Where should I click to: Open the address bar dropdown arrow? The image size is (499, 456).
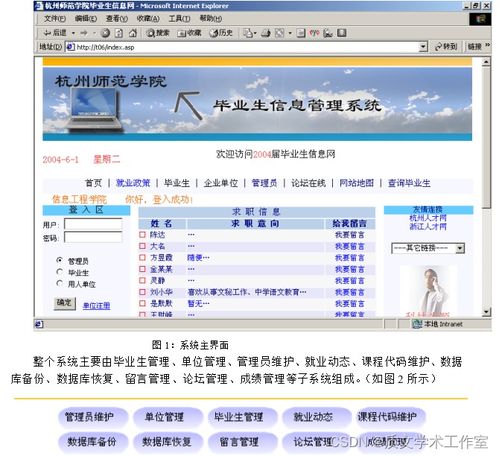pyautogui.click(x=423, y=47)
